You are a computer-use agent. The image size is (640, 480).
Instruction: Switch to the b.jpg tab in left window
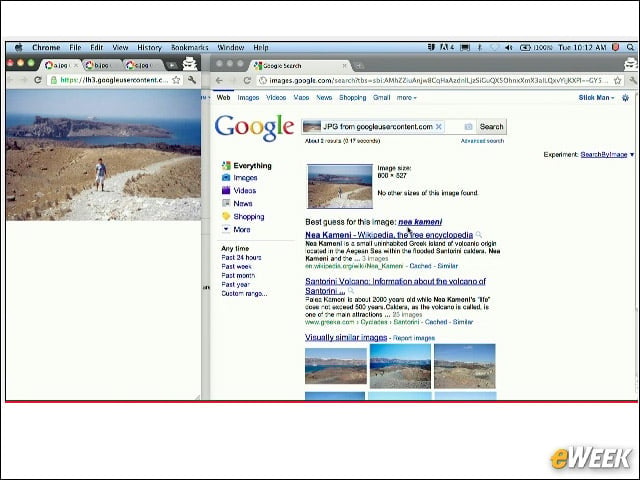coord(102,65)
